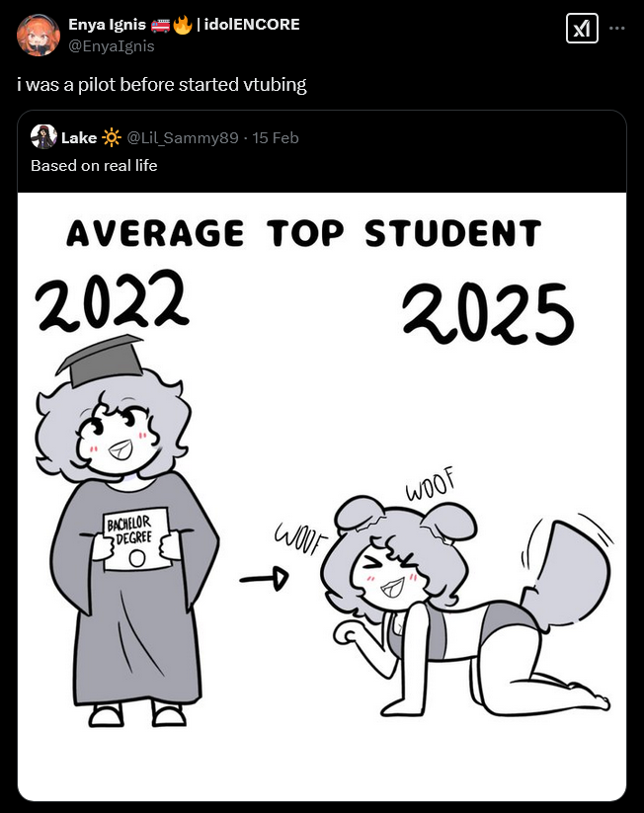This screenshot has height=813, width=644.
Task: Click the sun emoji next to Lake
Action: point(112,137)
